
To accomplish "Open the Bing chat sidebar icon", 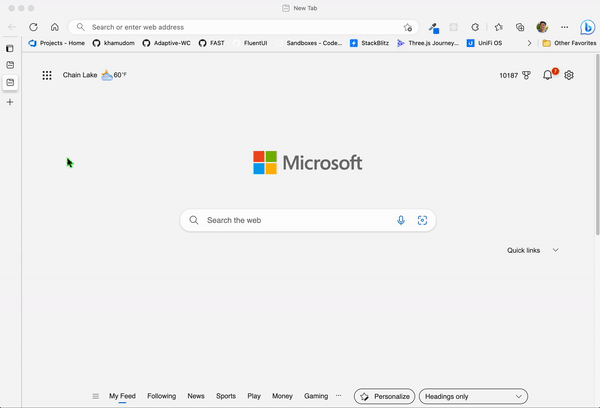I will (x=587, y=27).
